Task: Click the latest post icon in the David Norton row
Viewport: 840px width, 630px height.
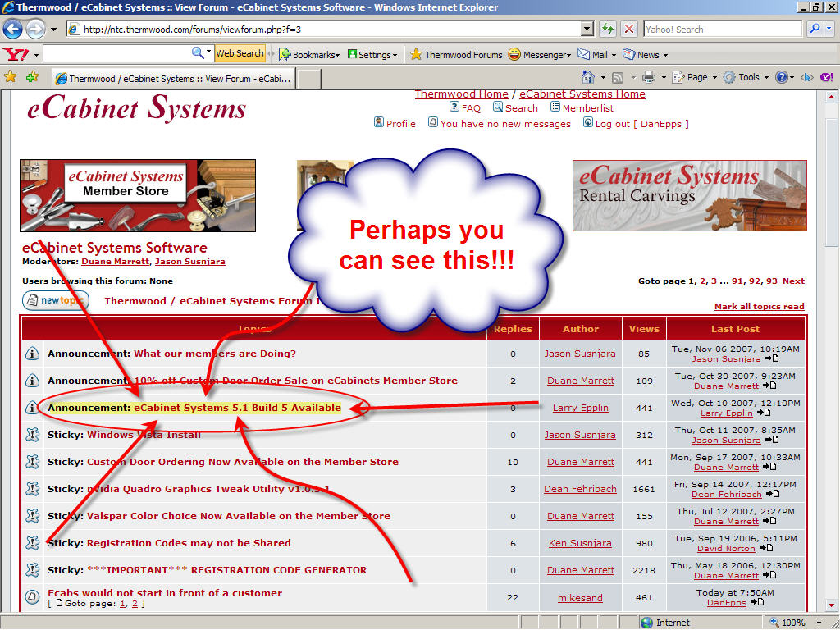Action: [x=766, y=548]
